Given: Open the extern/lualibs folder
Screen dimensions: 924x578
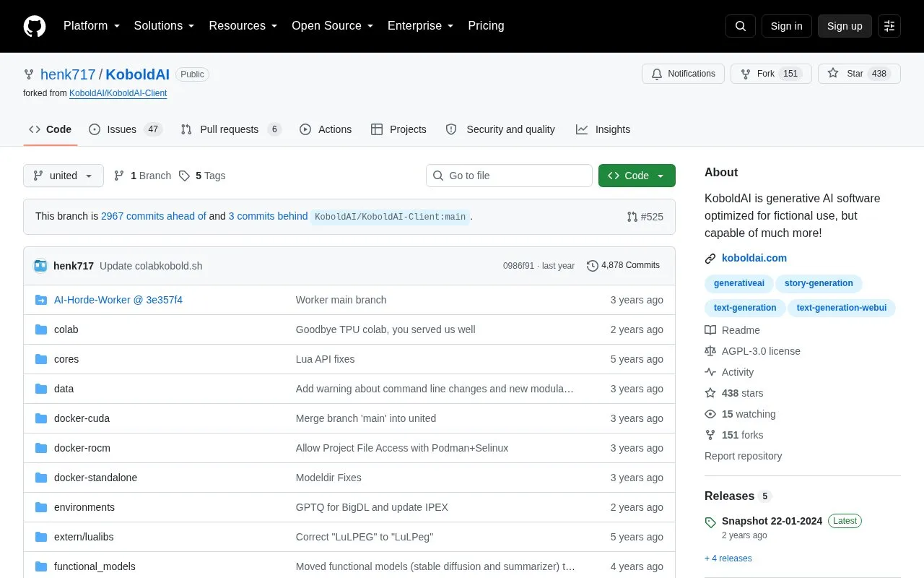Looking at the screenshot, I should [84, 537].
